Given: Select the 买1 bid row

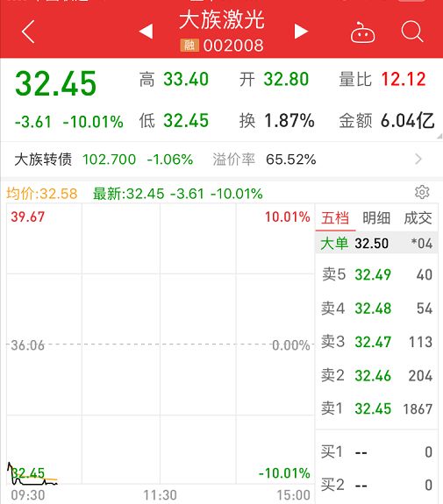Looking at the screenshot, I should (376, 452).
